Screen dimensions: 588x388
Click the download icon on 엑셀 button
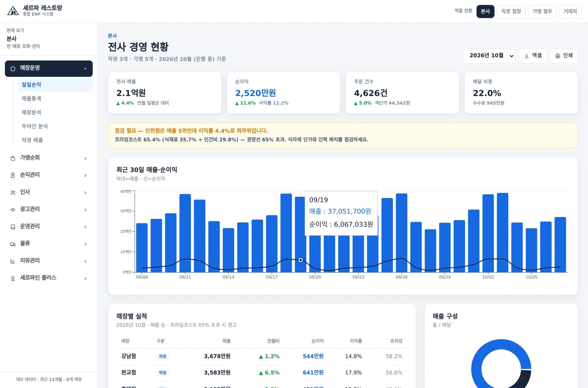pyautogui.click(x=527, y=56)
